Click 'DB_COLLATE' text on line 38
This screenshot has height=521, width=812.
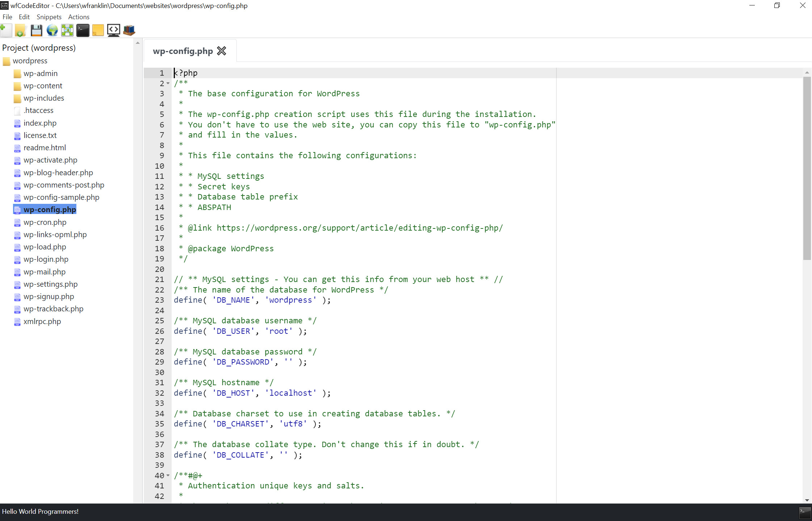pos(240,455)
